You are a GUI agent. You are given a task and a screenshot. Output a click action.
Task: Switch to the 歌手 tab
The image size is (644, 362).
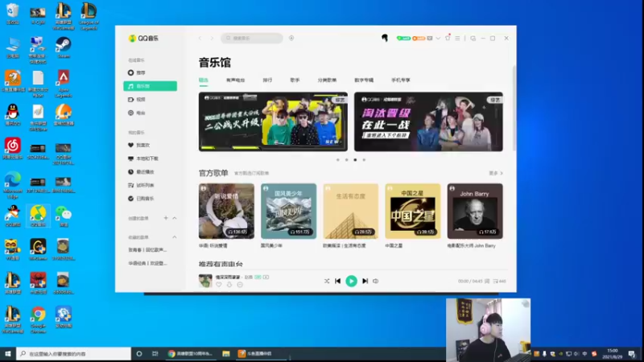295,80
